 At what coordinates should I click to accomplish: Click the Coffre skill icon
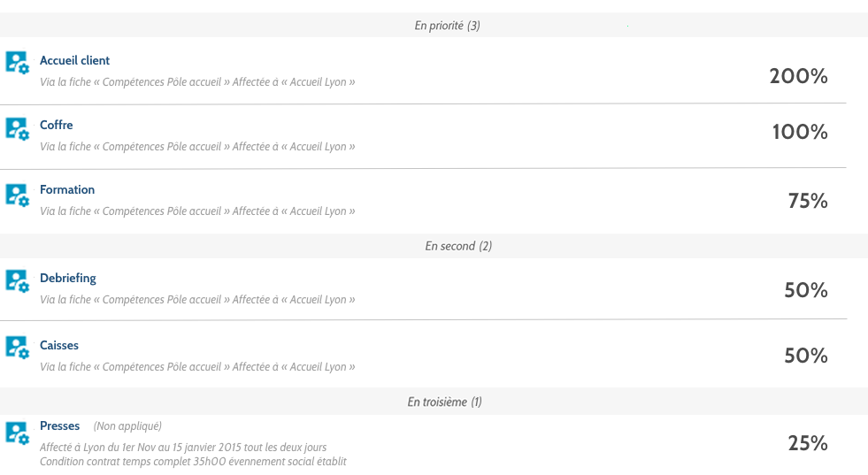pyautogui.click(x=17, y=128)
